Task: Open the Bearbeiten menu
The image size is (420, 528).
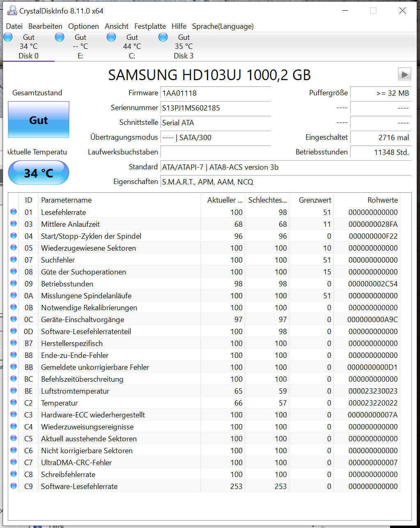Action: pyautogui.click(x=46, y=26)
